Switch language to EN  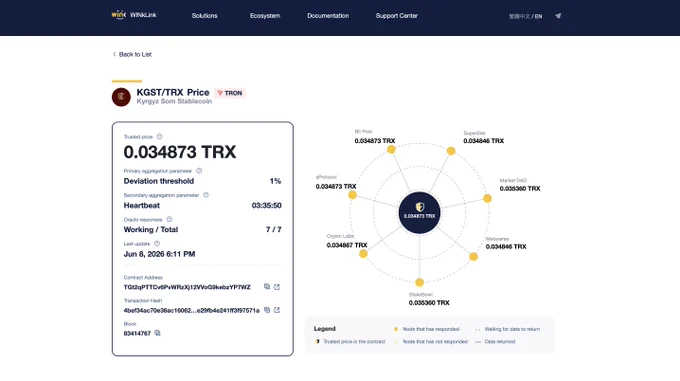pyautogui.click(x=538, y=16)
